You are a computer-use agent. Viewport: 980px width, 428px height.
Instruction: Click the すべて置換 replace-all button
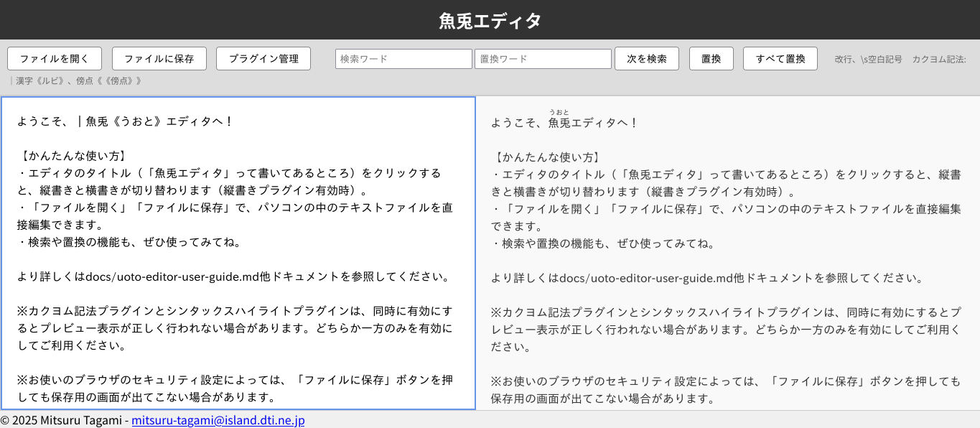[780, 59]
